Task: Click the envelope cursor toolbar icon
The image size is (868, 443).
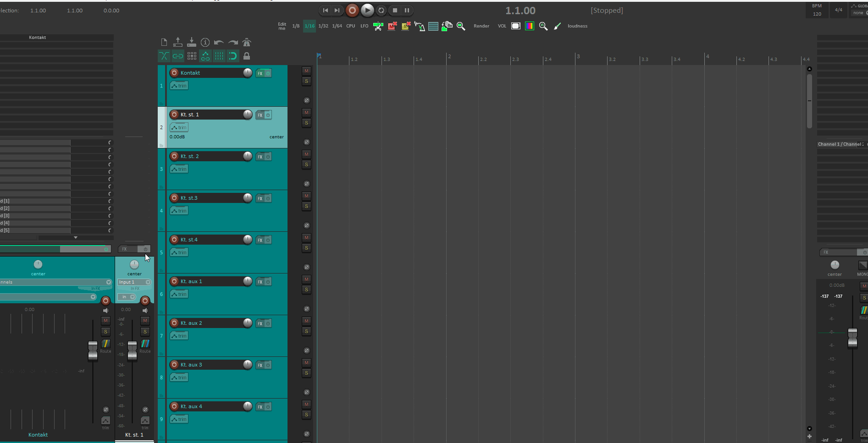Action: 420,26
